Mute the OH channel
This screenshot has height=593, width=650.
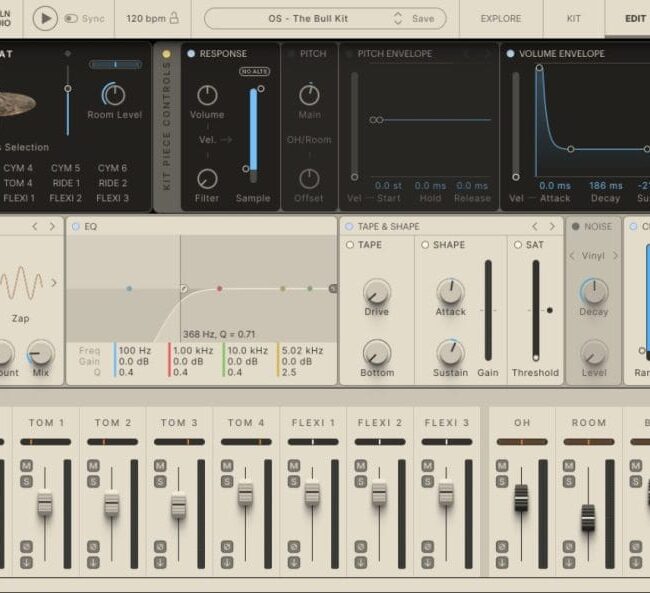tap(503, 466)
